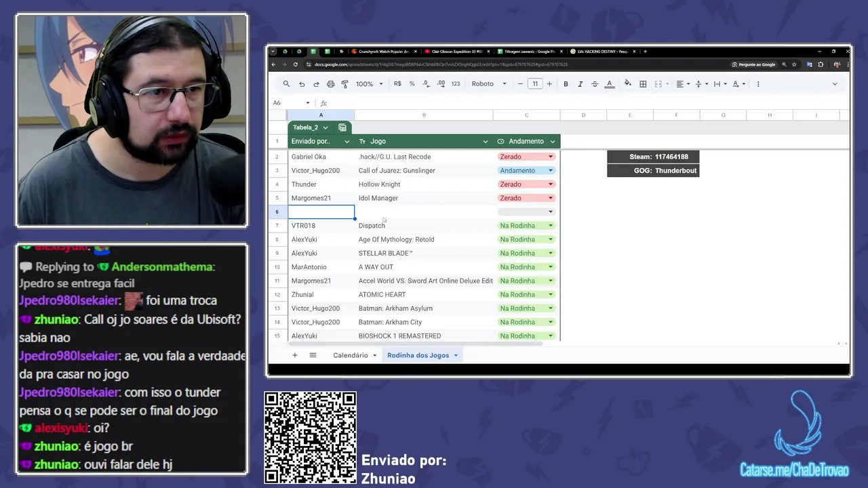Viewport: 868px width, 488px height.
Task: Open the name box dropdown arrow
Action: (x=308, y=103)
